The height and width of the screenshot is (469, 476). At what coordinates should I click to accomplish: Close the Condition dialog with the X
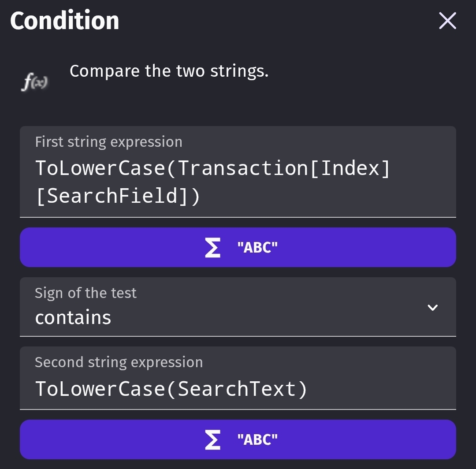click(447, 21)
